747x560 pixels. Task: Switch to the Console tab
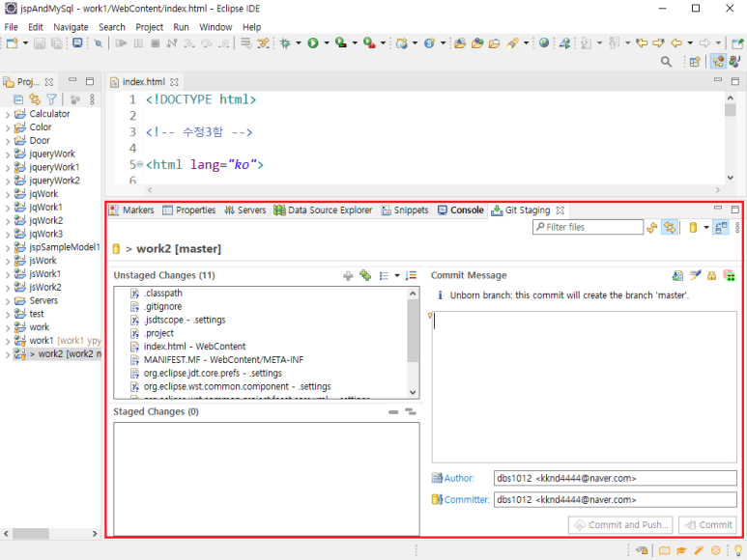(461, 210)
